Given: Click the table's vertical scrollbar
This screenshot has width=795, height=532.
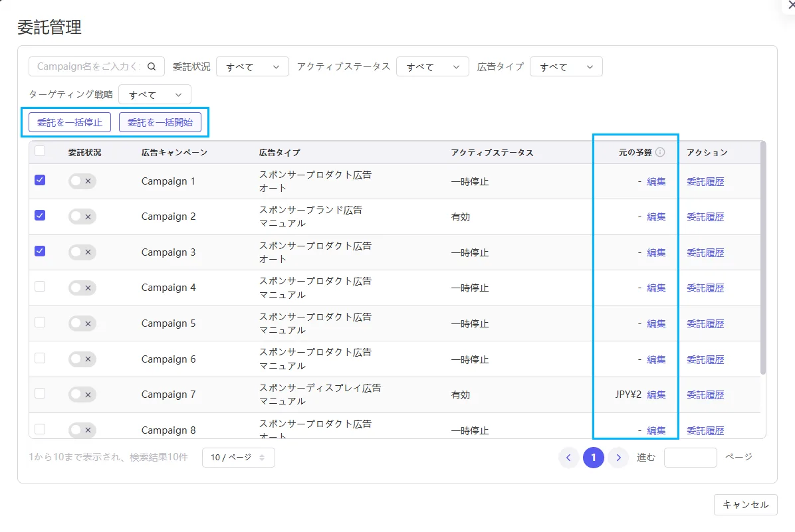Looking at the screenshot, I should point(763,258).
